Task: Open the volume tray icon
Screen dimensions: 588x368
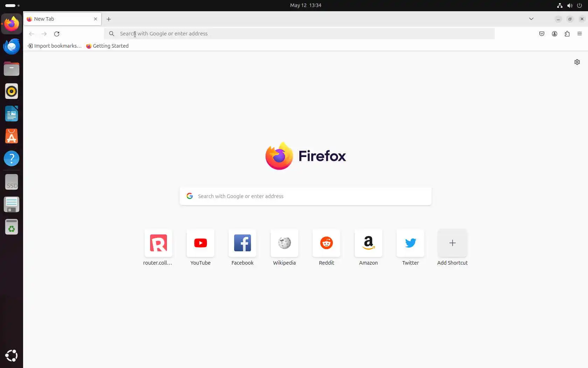Action: pyautogui.click(x=570, y=5)
